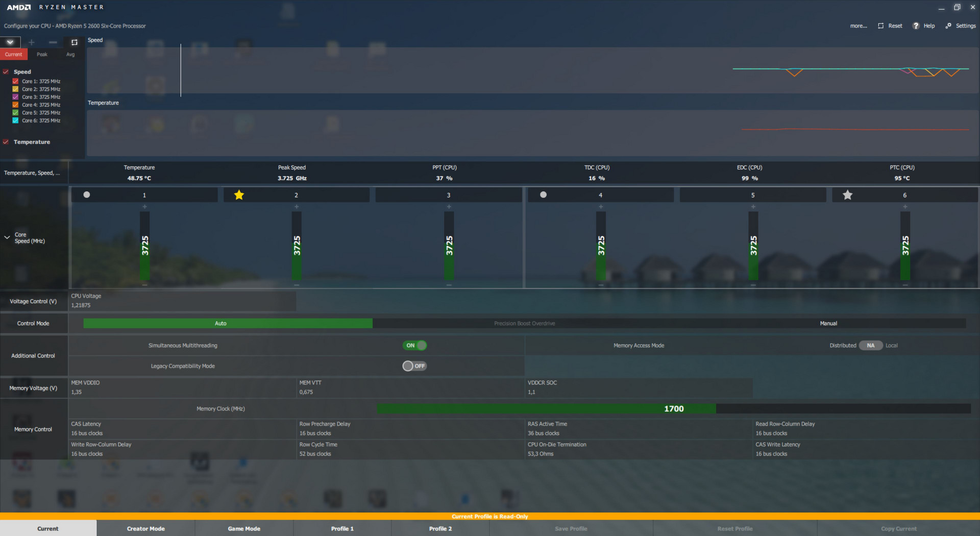980x536 pixels.
Task: Switch graph readout to Peak
Action: (42, 54)
